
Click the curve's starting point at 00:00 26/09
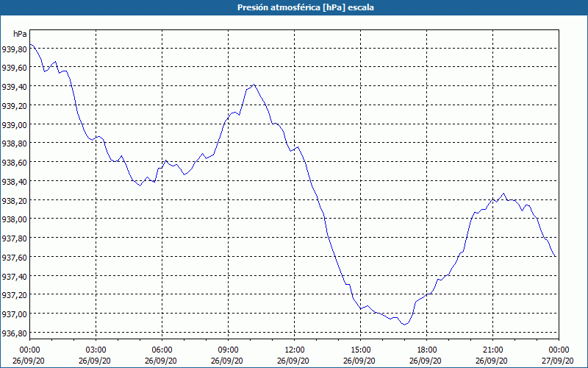[x=30, y=44]
